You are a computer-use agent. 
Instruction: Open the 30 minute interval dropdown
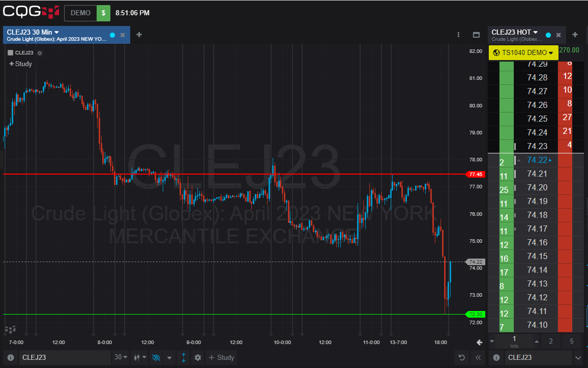(x=121, y=357)
